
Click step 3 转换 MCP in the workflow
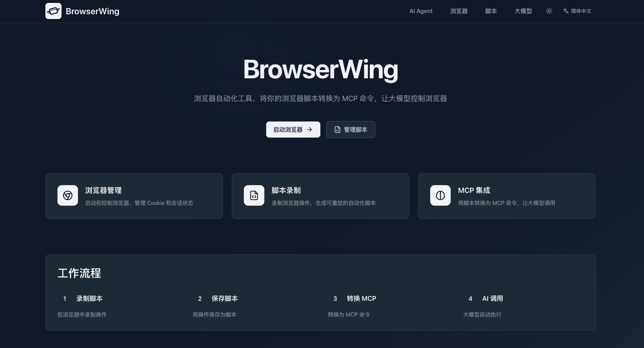[x=361, y=299]
